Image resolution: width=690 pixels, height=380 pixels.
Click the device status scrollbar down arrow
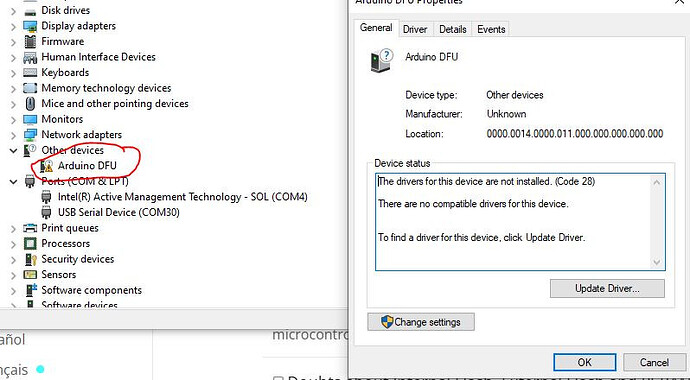657,262
